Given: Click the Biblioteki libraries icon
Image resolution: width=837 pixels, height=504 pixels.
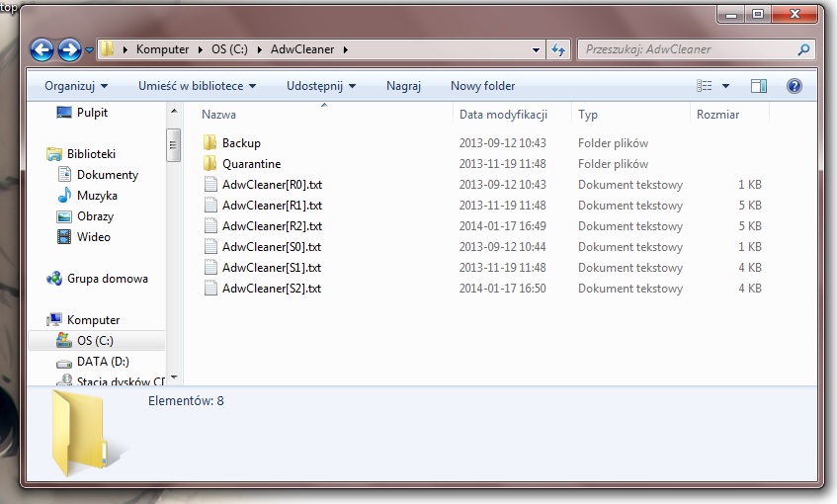Looking at the screenshot, I should tap(54, 154).
